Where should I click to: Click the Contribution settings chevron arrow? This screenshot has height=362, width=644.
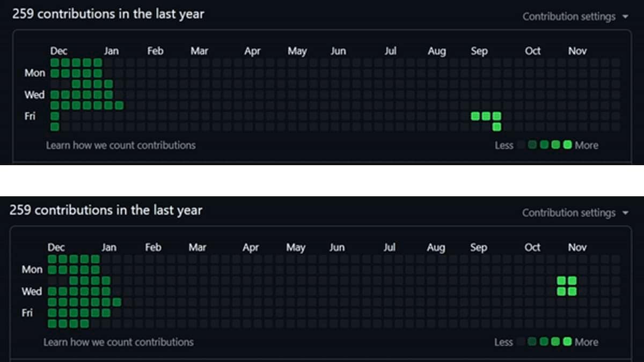626,17
